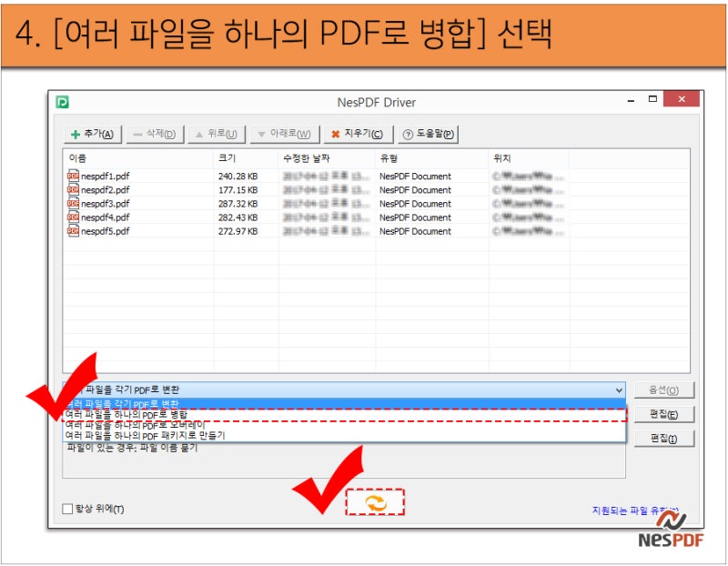Minimize the NesPDF Driver window
This screenshot has height=566, width=728.
631,100
